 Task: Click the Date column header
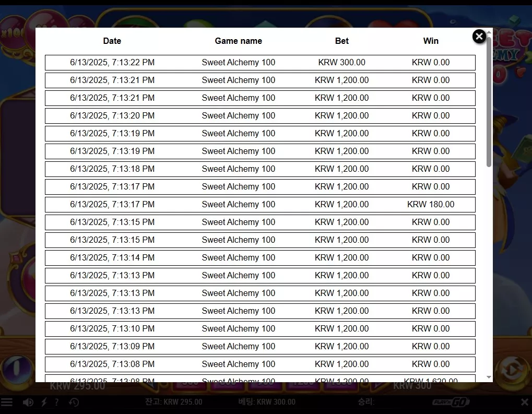point(112,41)
